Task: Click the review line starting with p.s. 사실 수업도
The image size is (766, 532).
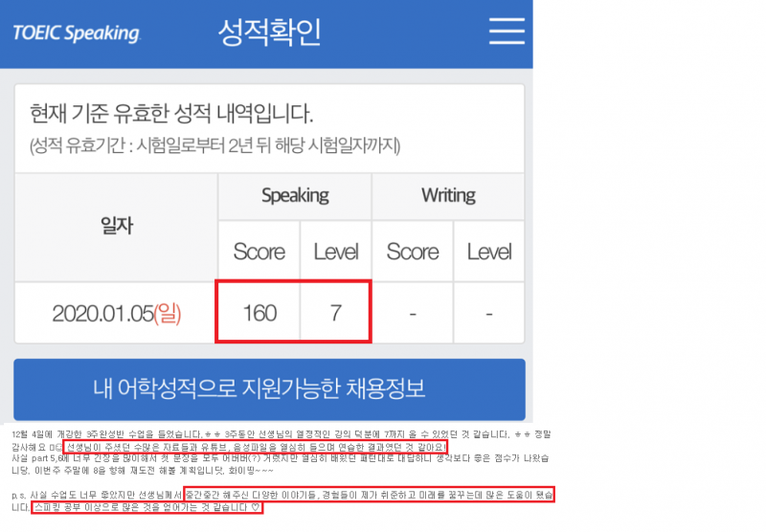Action: tap(282, 495)
